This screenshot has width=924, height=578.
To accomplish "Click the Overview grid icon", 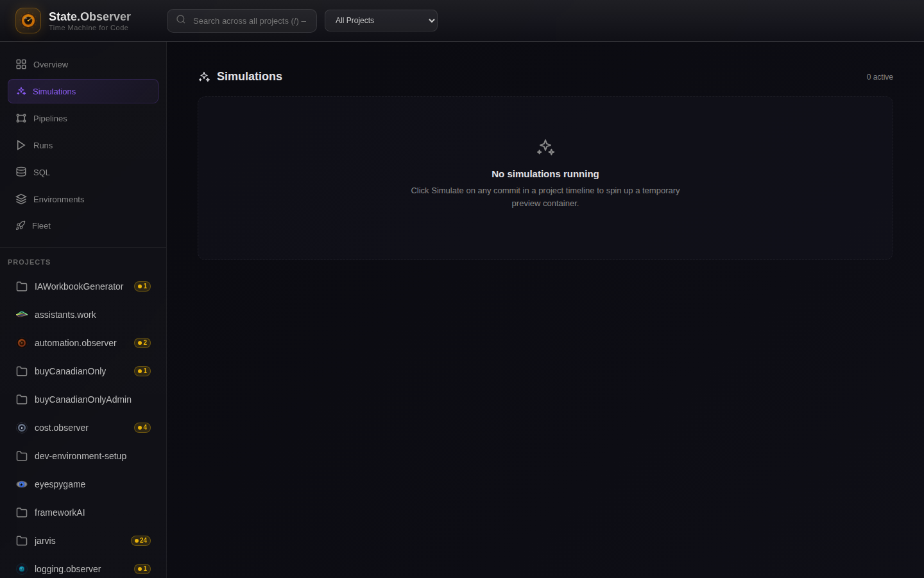I will click(x=21, y=64).
